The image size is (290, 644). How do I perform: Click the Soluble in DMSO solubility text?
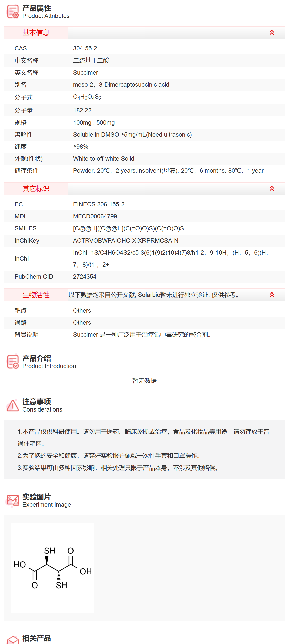[x=132, y=135]
